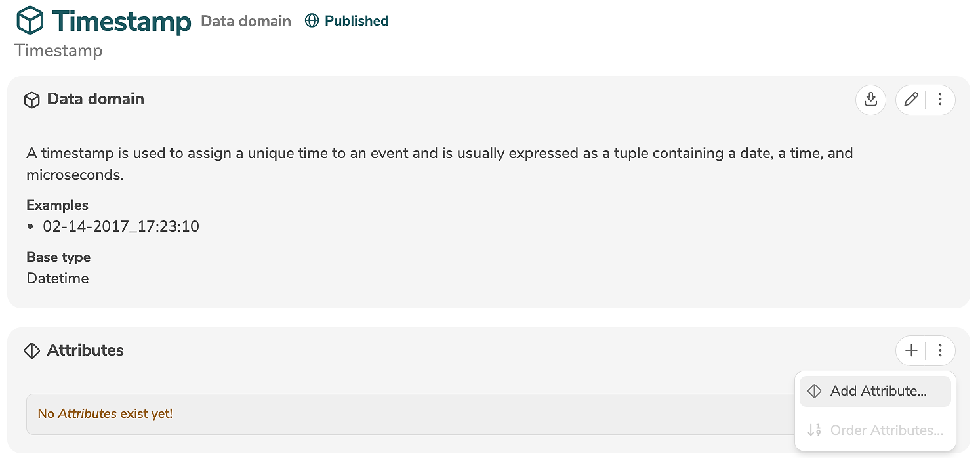Click the diamond icon beside Attributes heading

[31, 351]
